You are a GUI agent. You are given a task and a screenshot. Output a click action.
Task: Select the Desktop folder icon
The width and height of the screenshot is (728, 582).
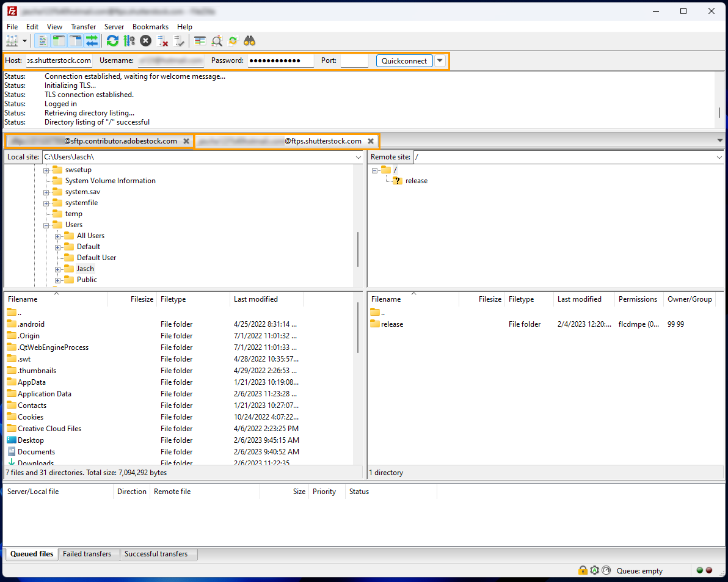tap(12, 440)
